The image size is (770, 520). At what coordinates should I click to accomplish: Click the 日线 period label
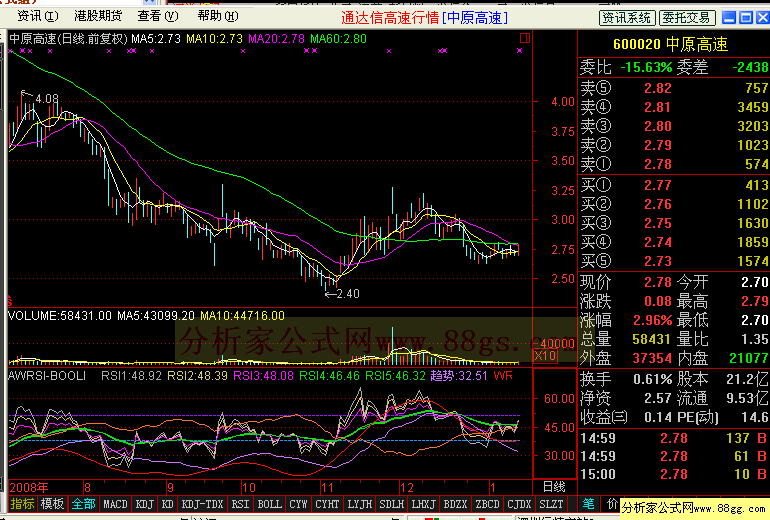tap(554, 487)
